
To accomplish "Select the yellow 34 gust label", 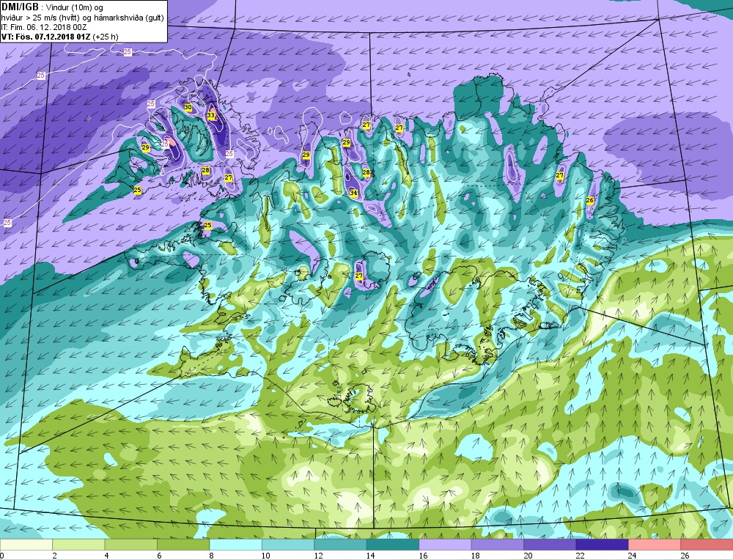I will 354,193.
